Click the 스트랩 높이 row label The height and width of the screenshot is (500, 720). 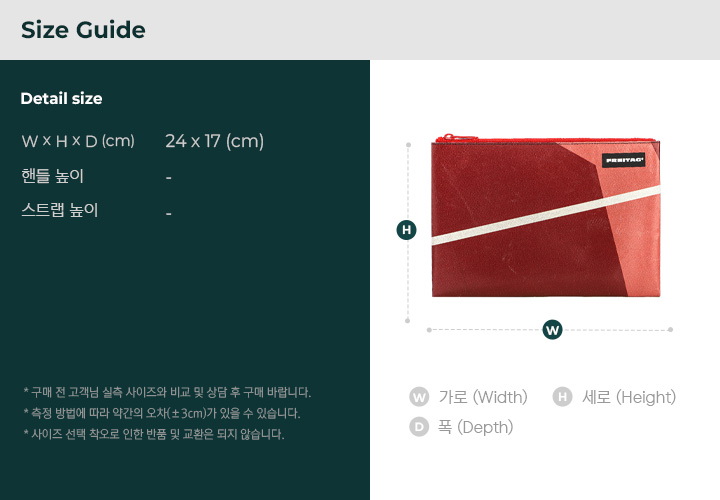click(60, 210)
